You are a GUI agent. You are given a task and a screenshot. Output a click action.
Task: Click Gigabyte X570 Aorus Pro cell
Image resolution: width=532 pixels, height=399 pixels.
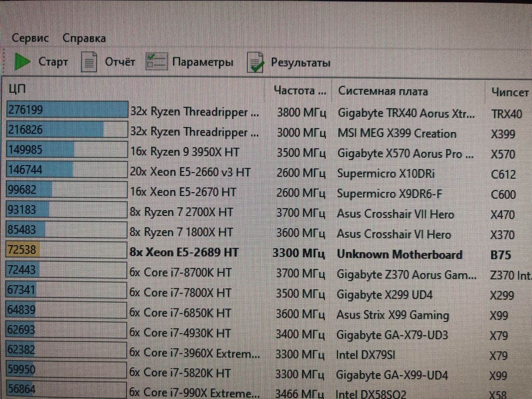[x=405, y=153]
